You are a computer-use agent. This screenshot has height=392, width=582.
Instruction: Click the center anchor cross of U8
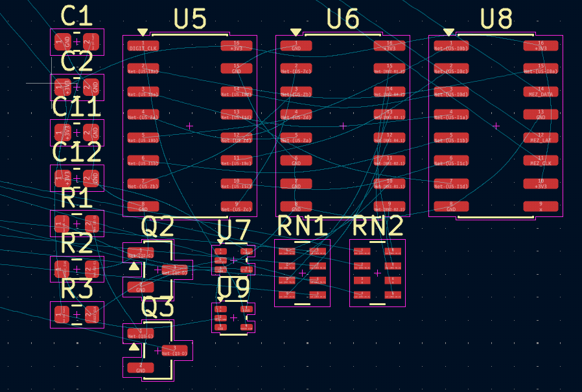point(496,126)
